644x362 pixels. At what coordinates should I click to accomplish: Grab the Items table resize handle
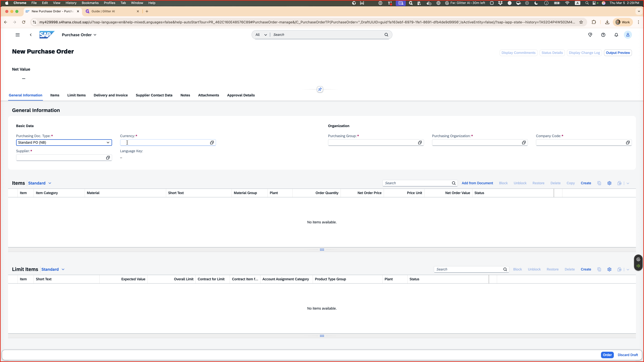pyautogui.click(x=322, y=250)
